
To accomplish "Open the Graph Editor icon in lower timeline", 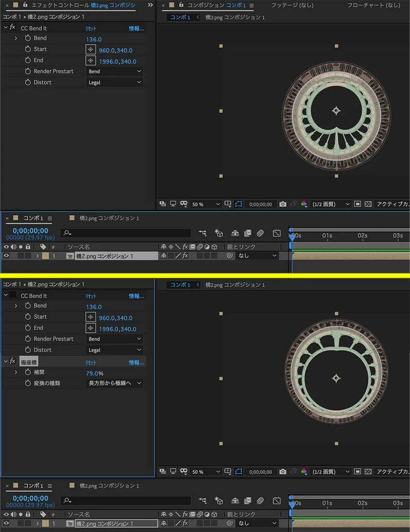I will click(x=277, y=501).
